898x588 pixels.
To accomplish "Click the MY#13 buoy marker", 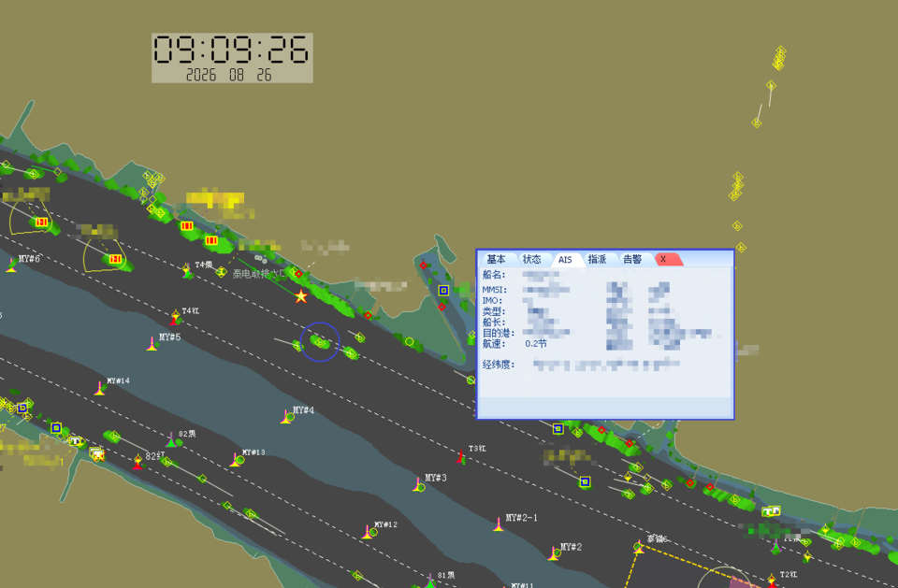I will click(x=236, y=460).
